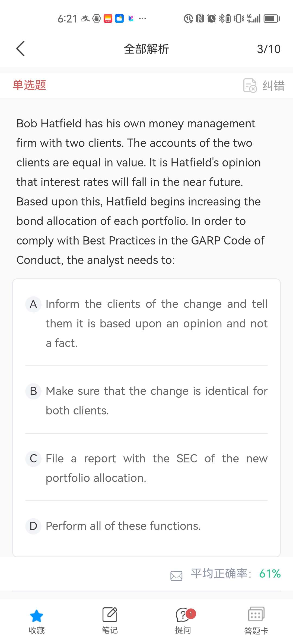This screenshot has width=293, height=644.
Task: Tap the three-dots overflow in status bar
Action: 142,19
